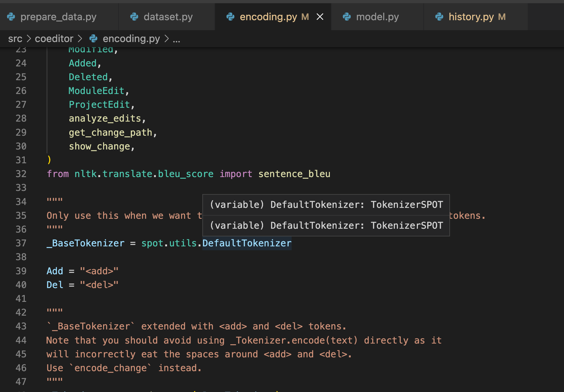This screenshot has height=392, width=564.
Task: Click 'Added' on line 24
Action: point(83,63)
